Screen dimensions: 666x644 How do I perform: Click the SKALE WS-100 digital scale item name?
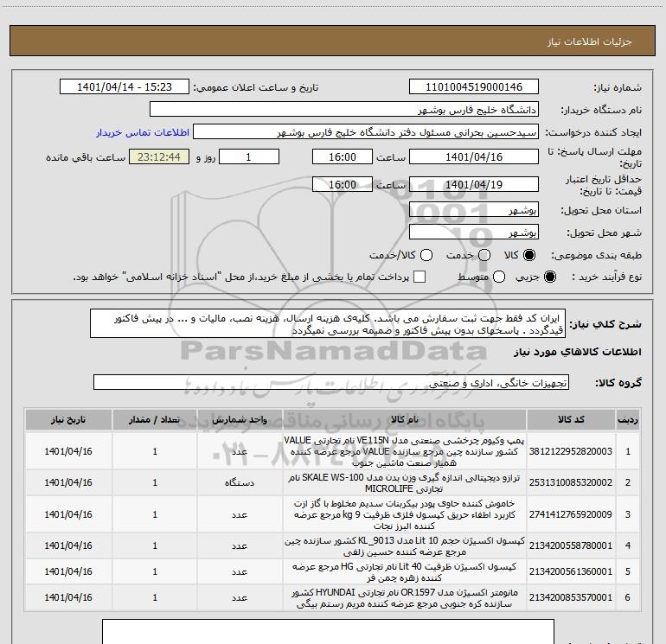[405, 482]
